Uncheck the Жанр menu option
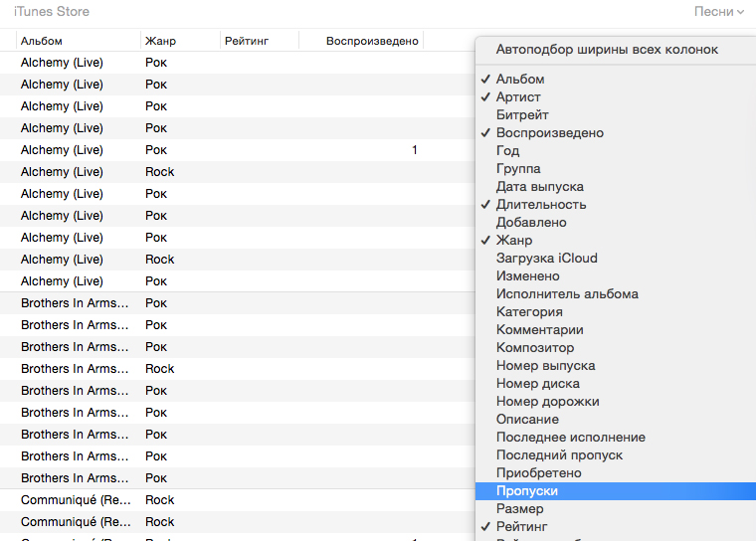756x541 pixels. (x=616, y=240)
